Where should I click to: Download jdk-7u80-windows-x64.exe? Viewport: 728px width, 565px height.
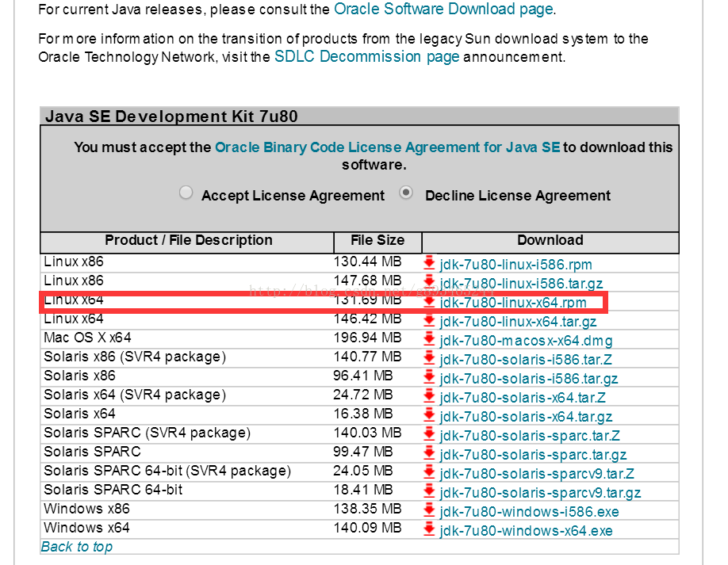click(526, 531)
